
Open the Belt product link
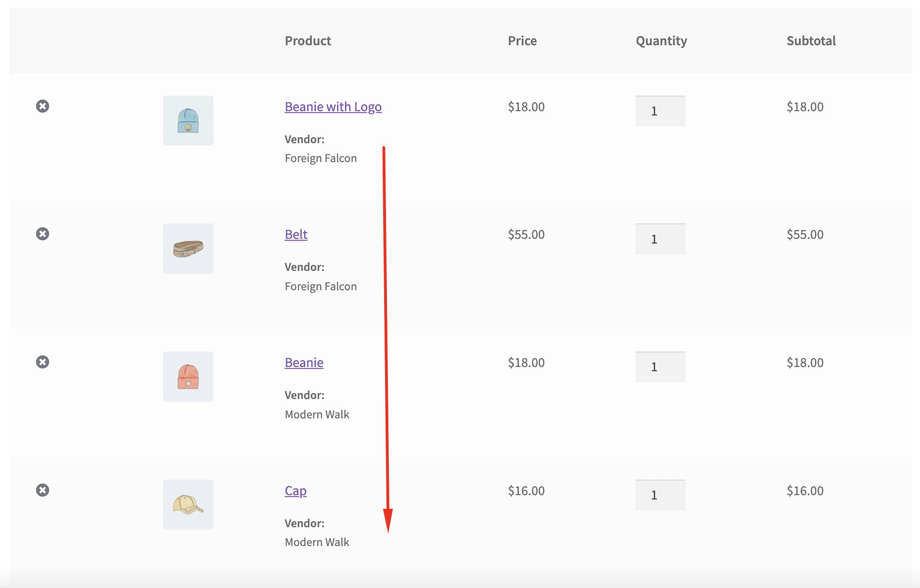tap(296, 235)
